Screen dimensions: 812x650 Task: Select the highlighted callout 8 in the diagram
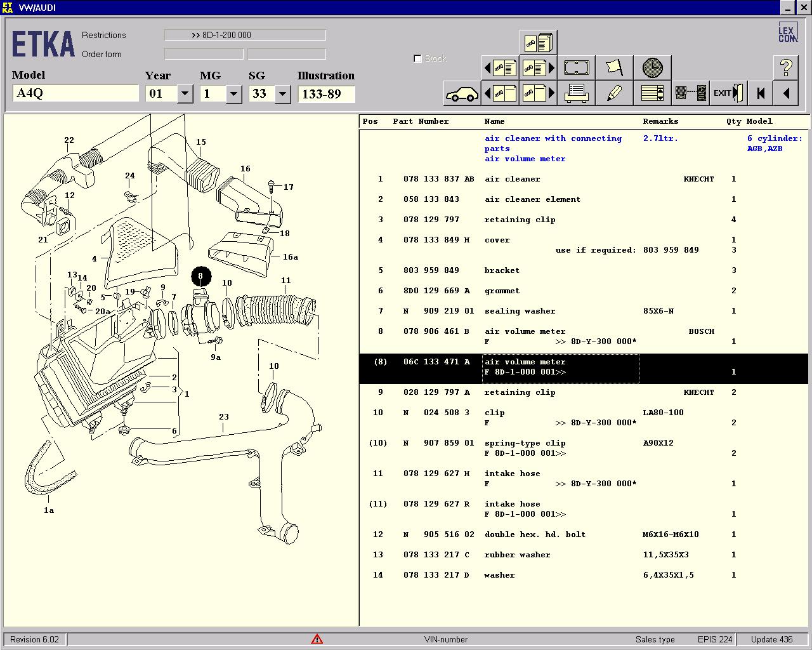point(200,276)
